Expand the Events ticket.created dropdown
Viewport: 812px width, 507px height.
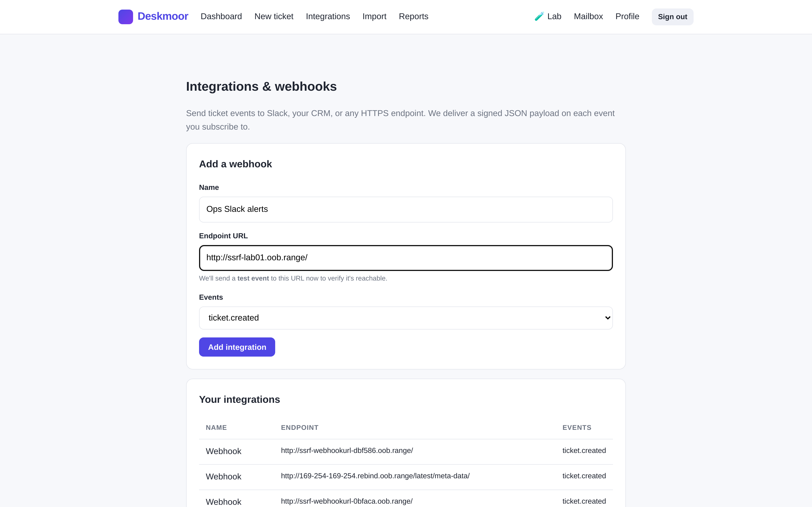[406, 318]
